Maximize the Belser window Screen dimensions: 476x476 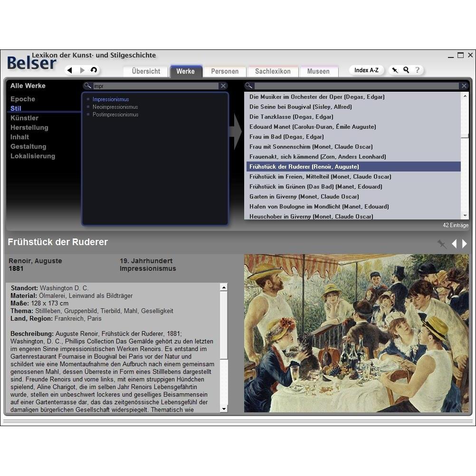[460, 55]
